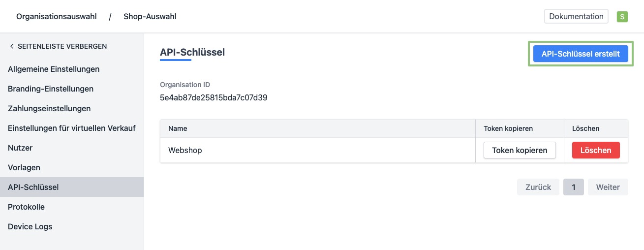Navigate to Shop-Auswahl breadcrumb

coord(150,16)
